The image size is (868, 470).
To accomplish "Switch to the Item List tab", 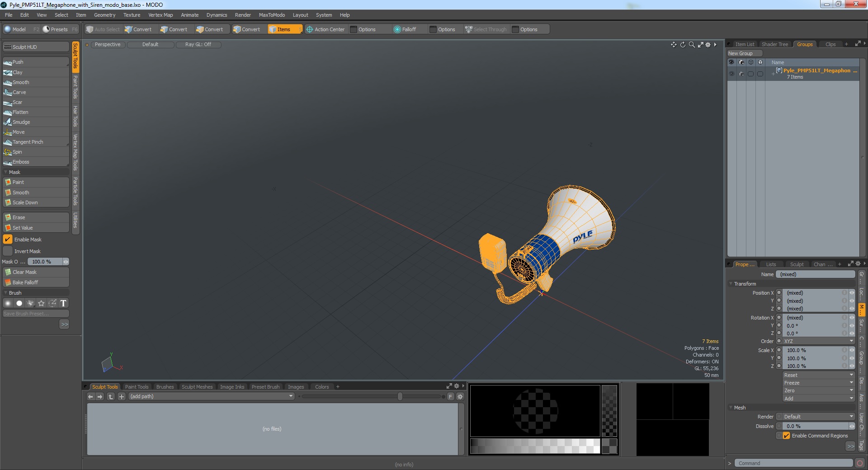I will coord(744,44).
